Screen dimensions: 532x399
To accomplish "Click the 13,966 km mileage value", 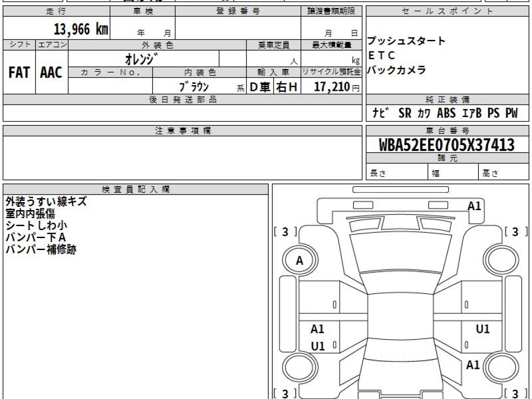I will click(x=81, y=30).
